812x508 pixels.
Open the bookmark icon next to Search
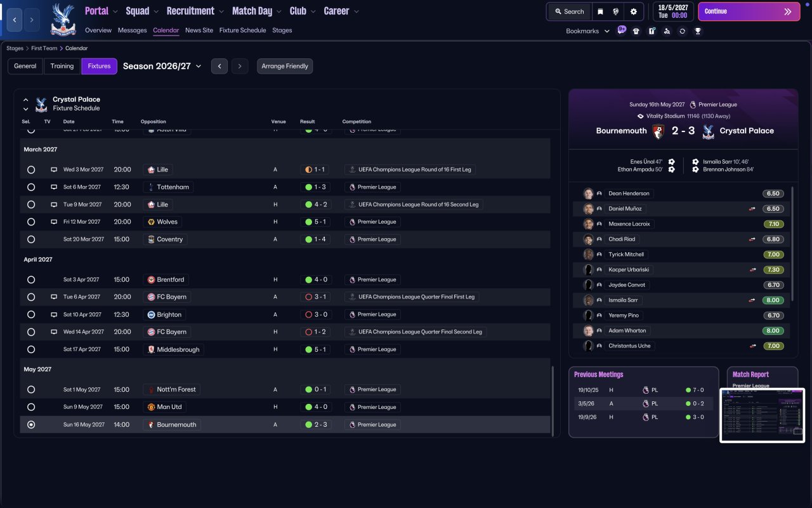tap(600, 11)
